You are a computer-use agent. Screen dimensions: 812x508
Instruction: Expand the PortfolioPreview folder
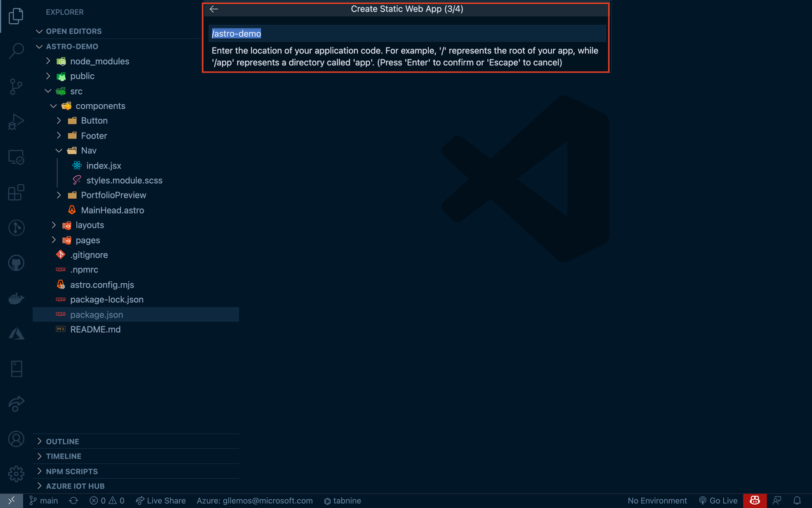click(136, 195)
